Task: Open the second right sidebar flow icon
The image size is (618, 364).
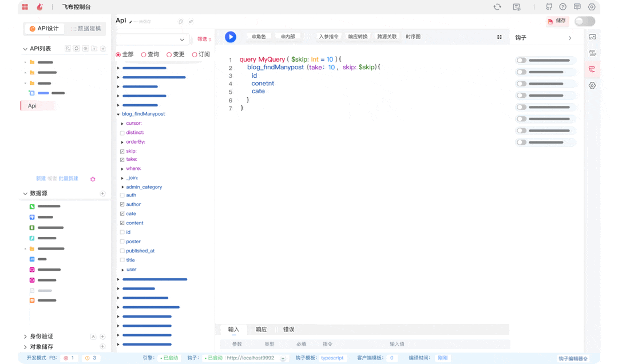Action: [x=592, y=53]
